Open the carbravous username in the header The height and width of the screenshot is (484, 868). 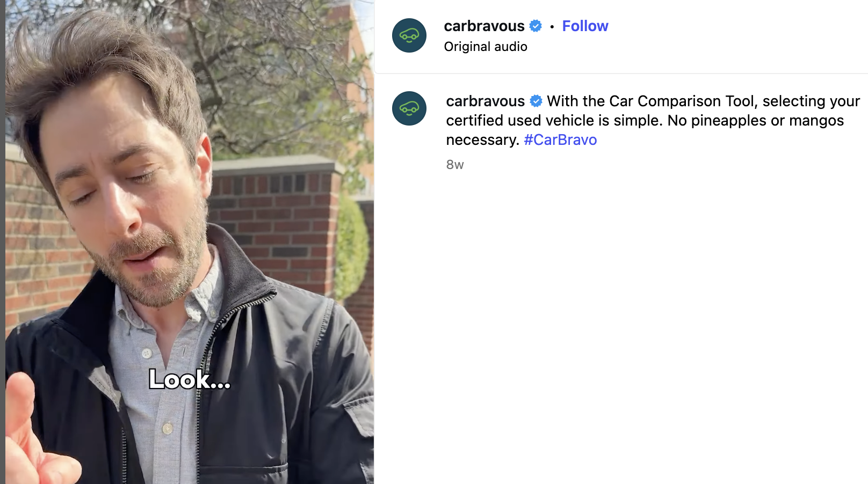pyautogui.click(x=484, y=26)
